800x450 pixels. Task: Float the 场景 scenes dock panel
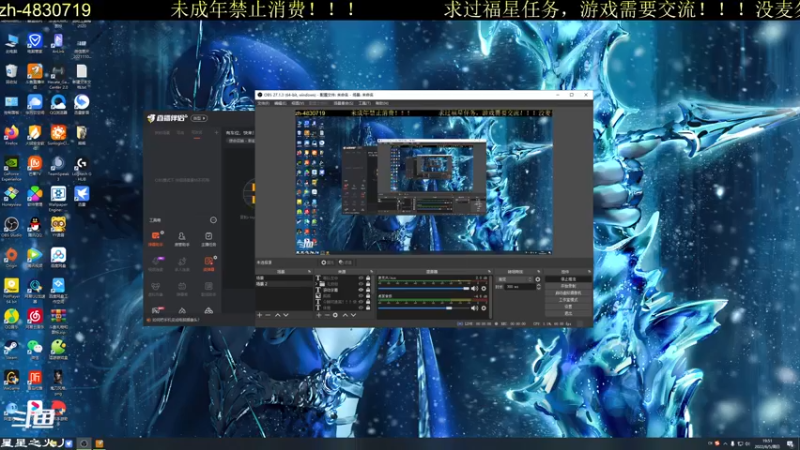(309, 271)
